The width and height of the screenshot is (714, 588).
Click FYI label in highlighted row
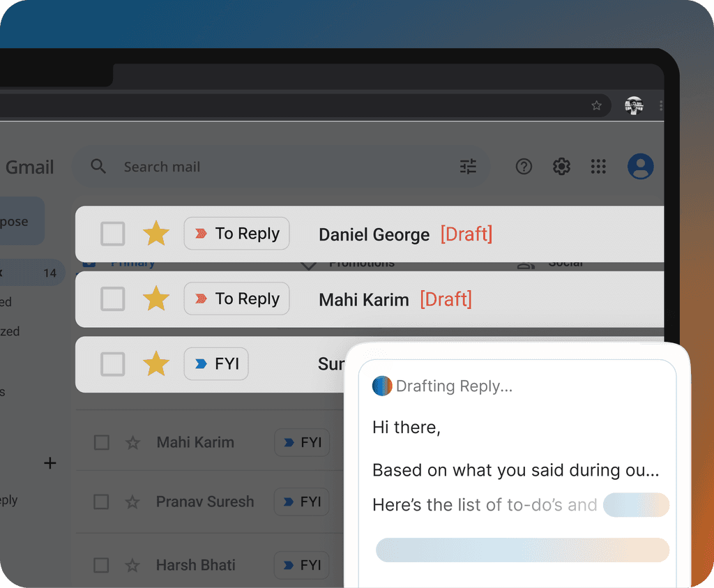pos(216,364)
